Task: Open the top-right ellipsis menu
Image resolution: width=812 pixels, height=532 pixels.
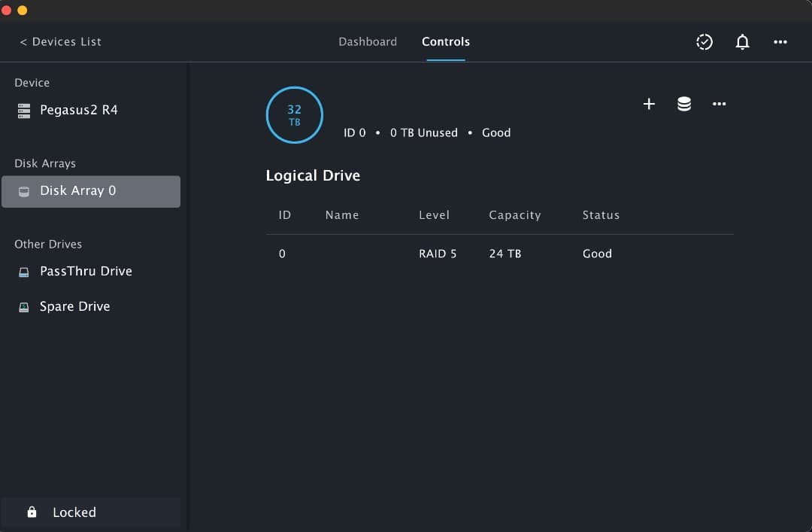Action: pyautogui.click(x=780, y=41)
